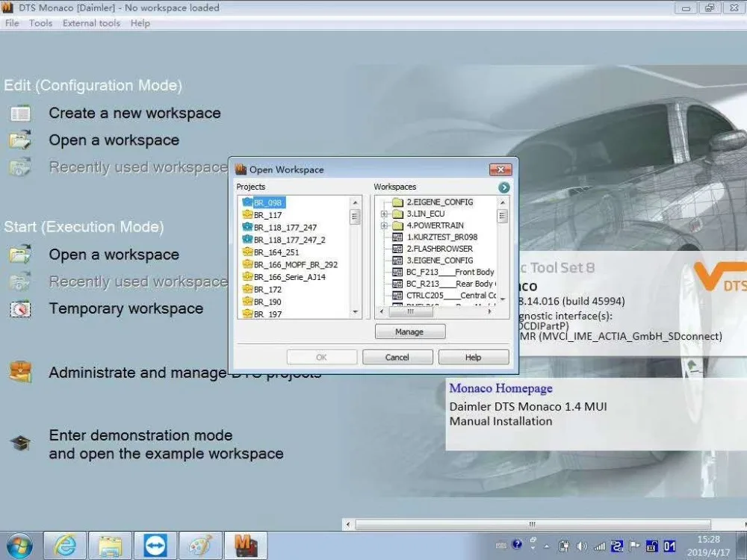
Task: Click the workspace icon beside 1.KURZTEST_BR098
Action: (397, 237)
